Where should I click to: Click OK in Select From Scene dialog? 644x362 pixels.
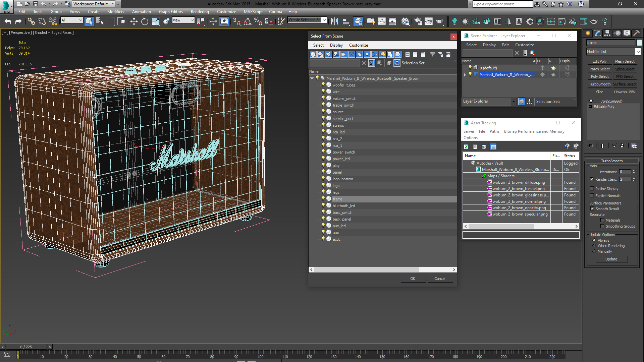click(413, 279)
